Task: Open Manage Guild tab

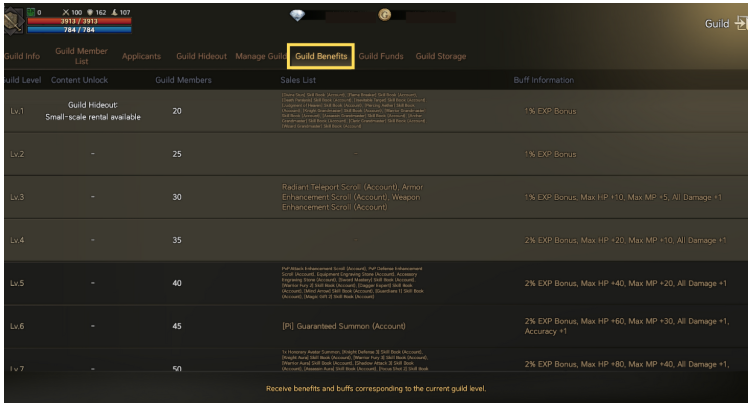Action: point(261,56)
